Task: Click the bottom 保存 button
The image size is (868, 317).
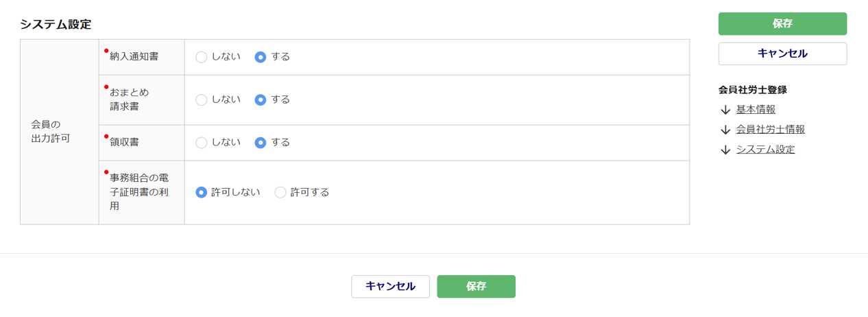Action: (x=476, y=287)
